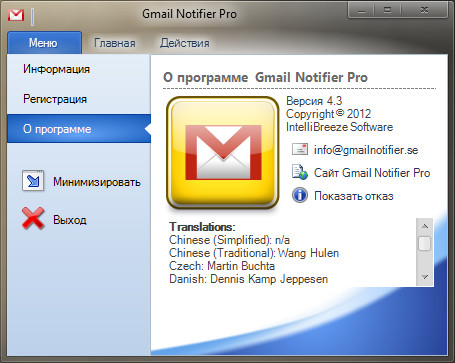Switch to the Действия tab
The height and width of the screenshot is (363, 455).
pos(185,43)
